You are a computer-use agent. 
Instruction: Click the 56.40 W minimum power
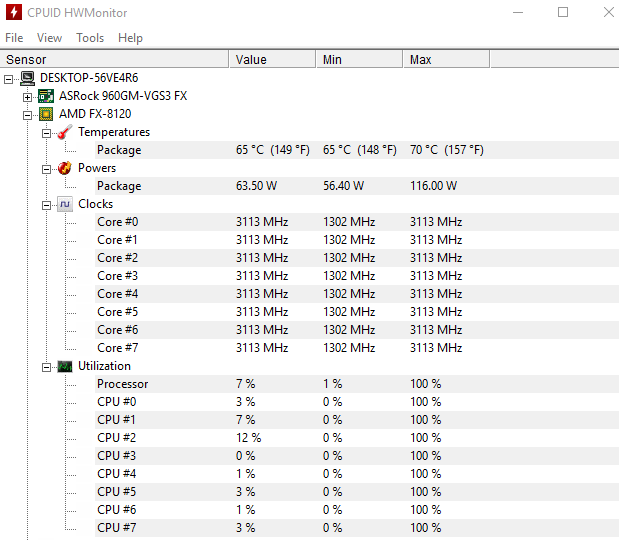(343, 186)
